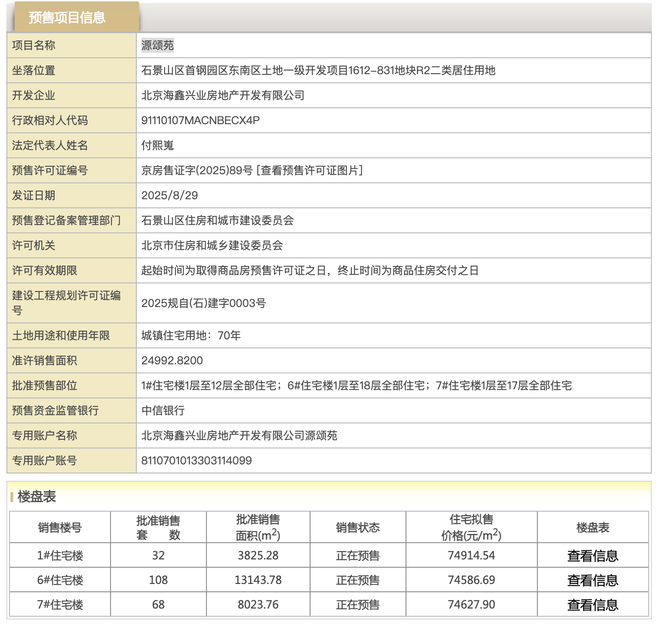
Task: Click 正在预售 status in the 6#住宅楼 row
Action: [358, 580]
